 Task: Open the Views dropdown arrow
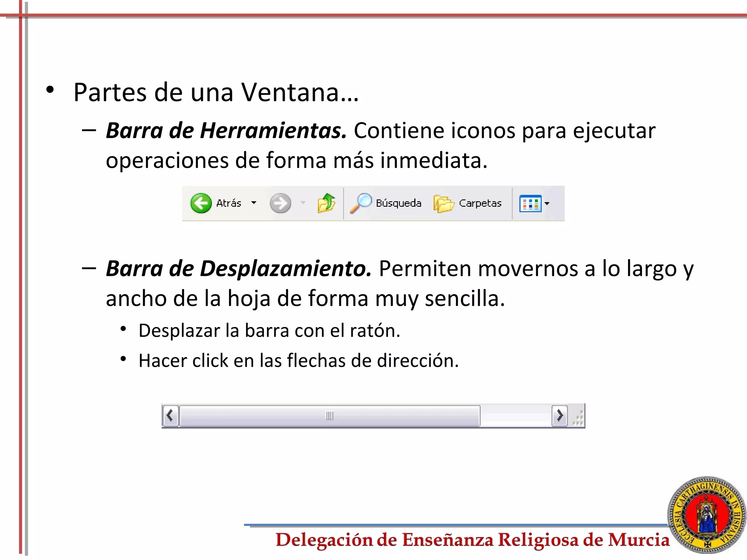coord(547,203)
